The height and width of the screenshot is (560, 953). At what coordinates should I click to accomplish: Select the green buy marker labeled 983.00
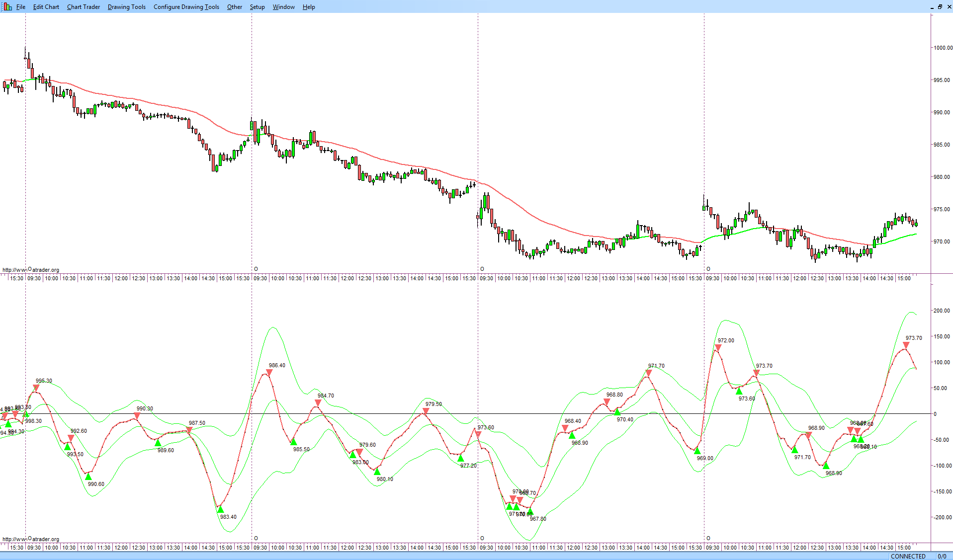coord(353,455)
